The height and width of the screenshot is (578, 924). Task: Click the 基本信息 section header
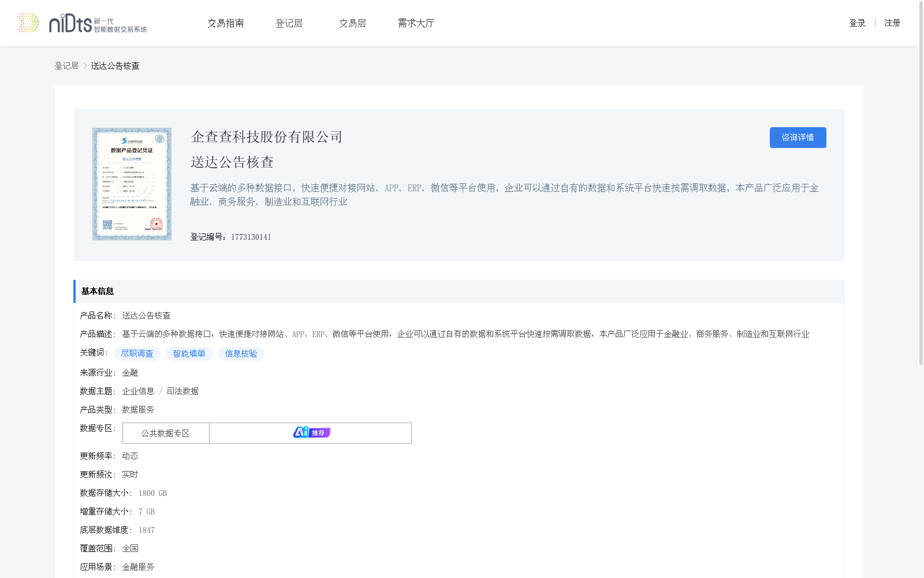[459, 291]
